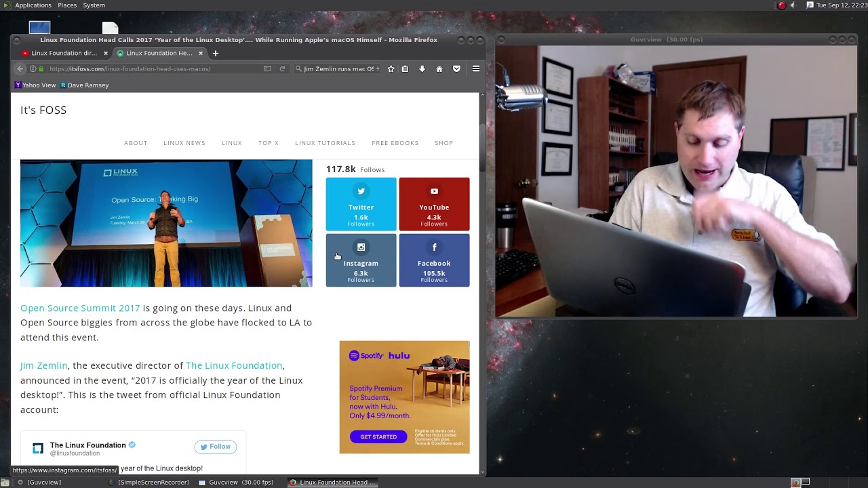868x488 pixels.
Task: Follow the Open Source Summit 2017 link
Action: point(80,308)
